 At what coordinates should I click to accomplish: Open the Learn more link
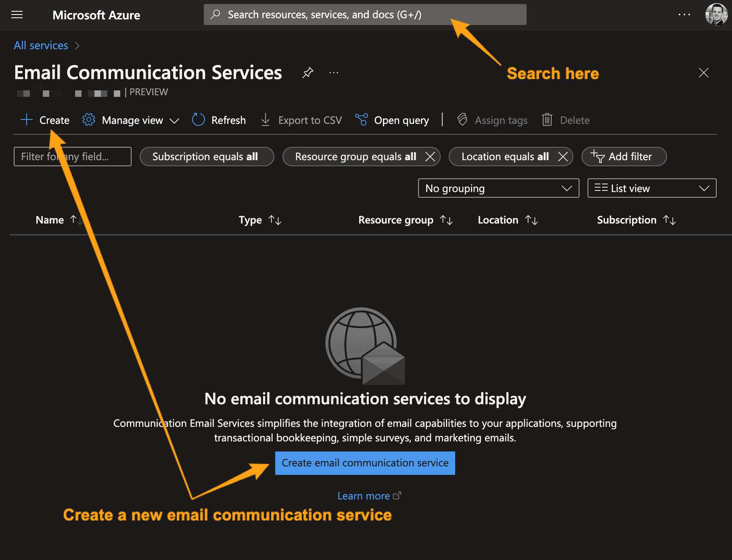point(369,496)
